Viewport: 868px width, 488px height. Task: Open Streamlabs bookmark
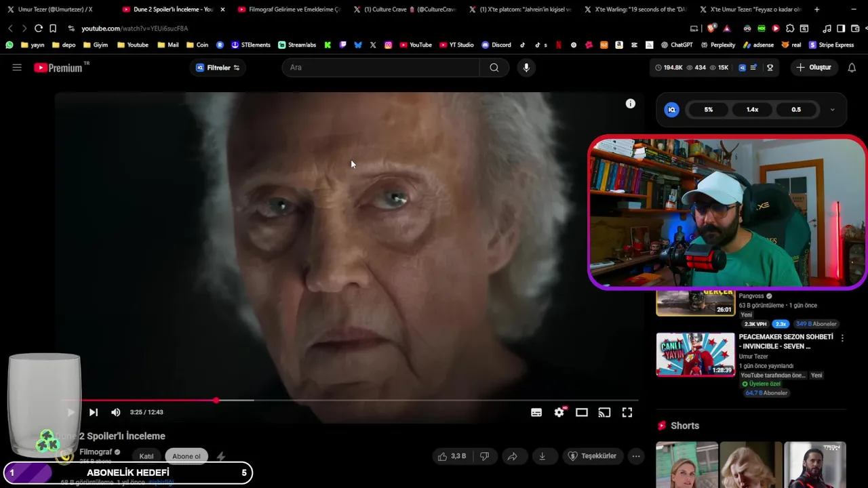point(297,45)
